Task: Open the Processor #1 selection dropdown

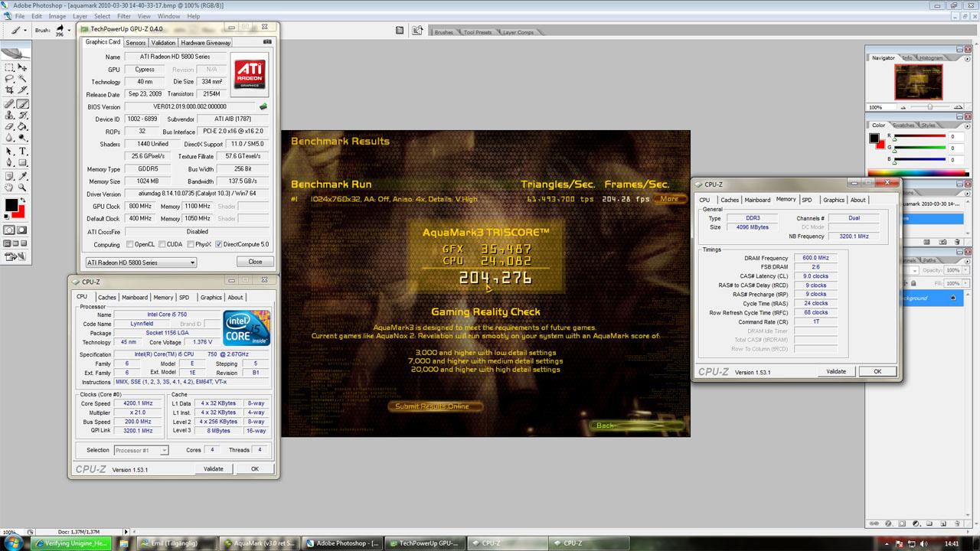Action: [x=141, y=450]
